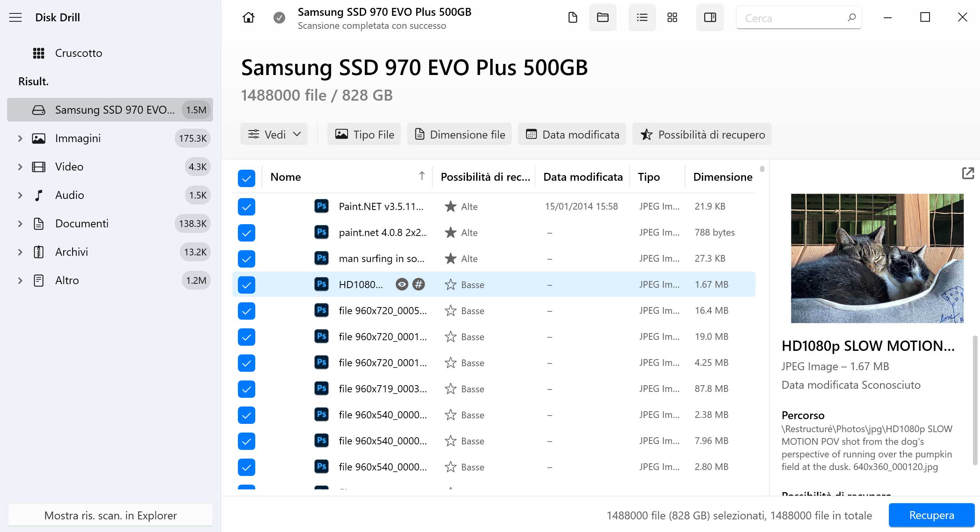Sort by Dimensione column header
980x532 pixels.
722,177
